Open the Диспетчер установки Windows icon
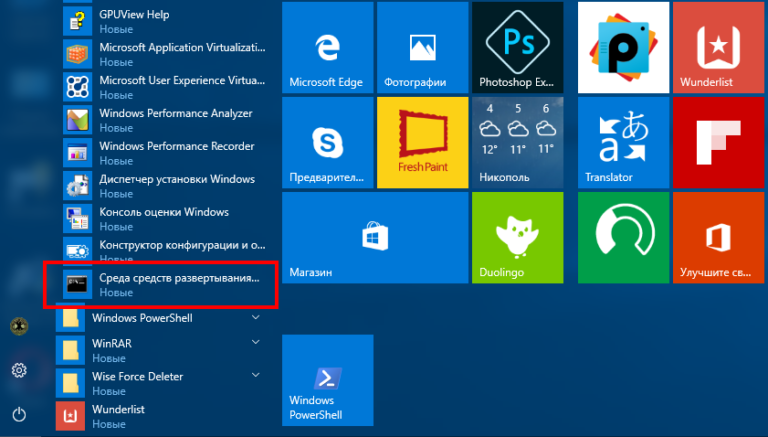Image resolution: width=768 pixels, height=437 pixels. pos(77,185)
